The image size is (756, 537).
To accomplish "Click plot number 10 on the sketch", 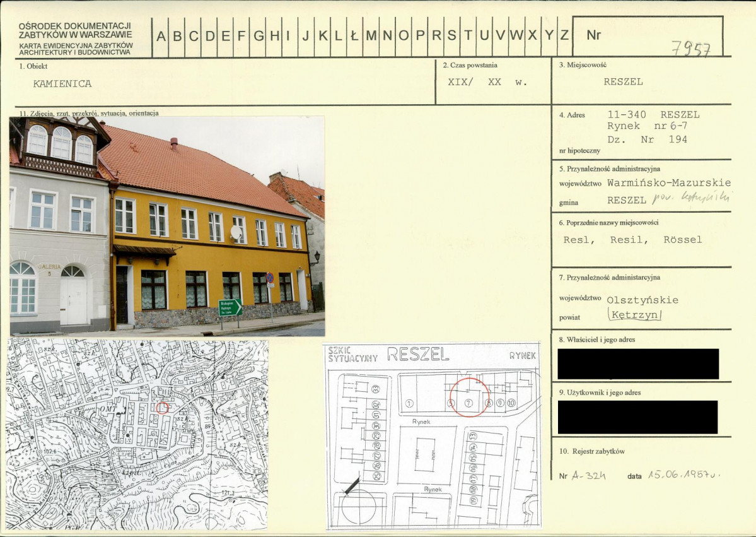I will coord(511,403).
